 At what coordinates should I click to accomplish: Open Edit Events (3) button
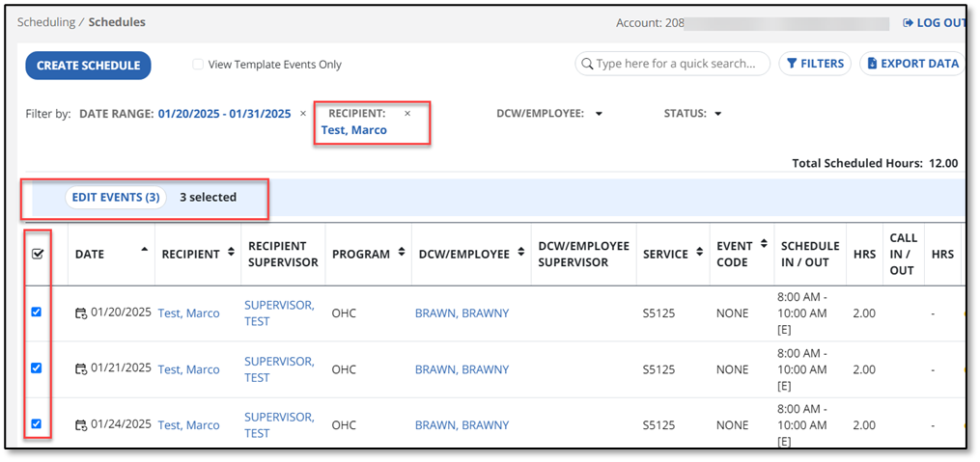pos(116,198)
